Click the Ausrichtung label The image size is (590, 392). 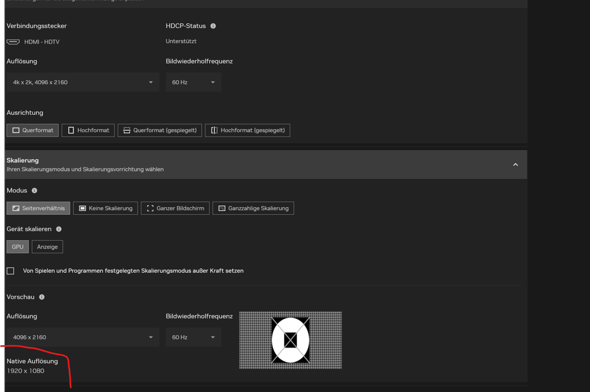pos(25,112)
